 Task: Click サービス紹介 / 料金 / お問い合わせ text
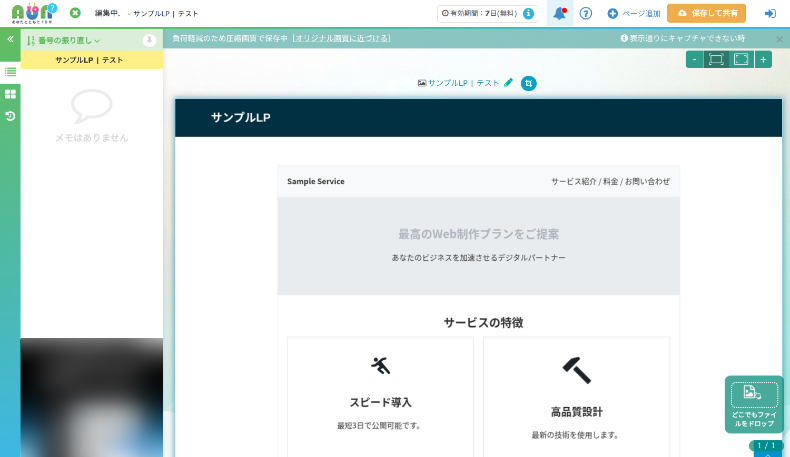click(x=610, y=181)
